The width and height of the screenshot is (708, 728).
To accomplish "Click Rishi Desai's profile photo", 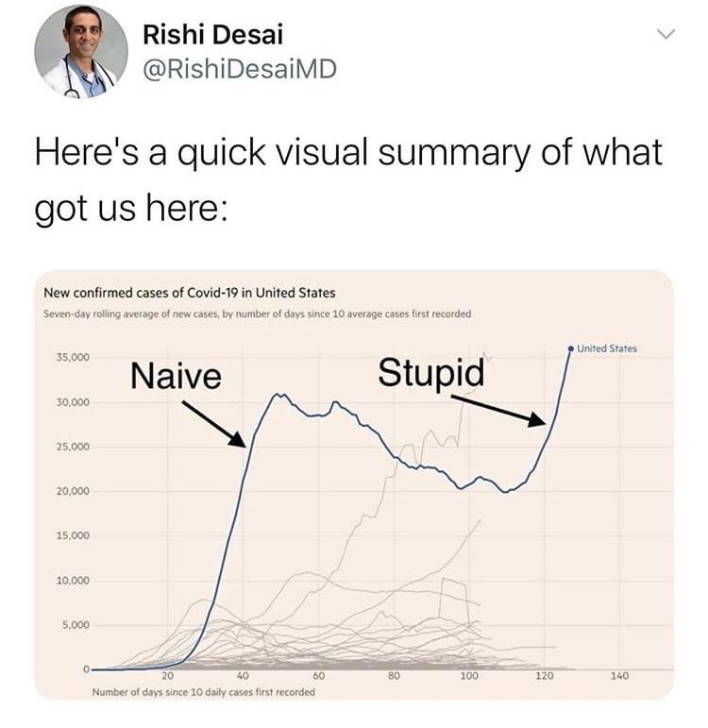I will 80,52.
